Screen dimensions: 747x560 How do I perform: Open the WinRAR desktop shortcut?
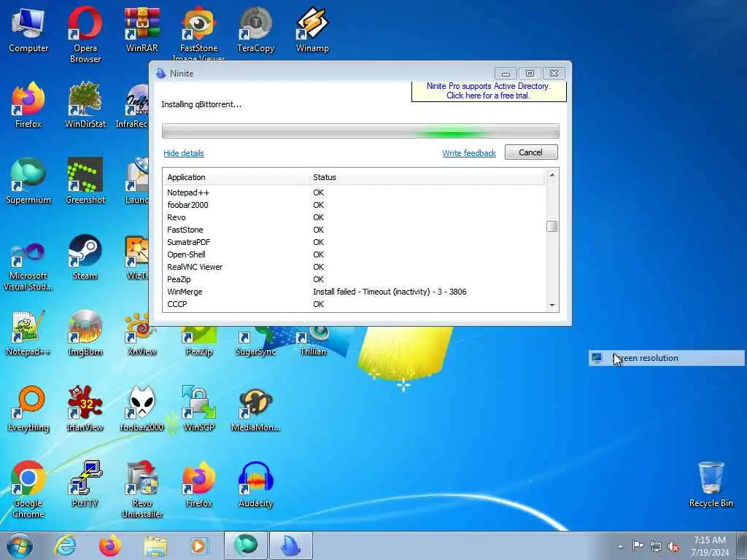[x=142, y=29]
